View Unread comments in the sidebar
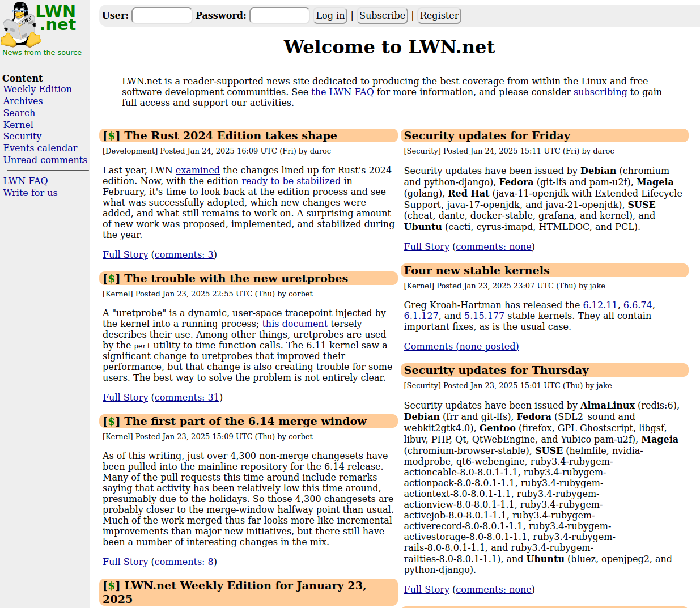 click(45, 160)
